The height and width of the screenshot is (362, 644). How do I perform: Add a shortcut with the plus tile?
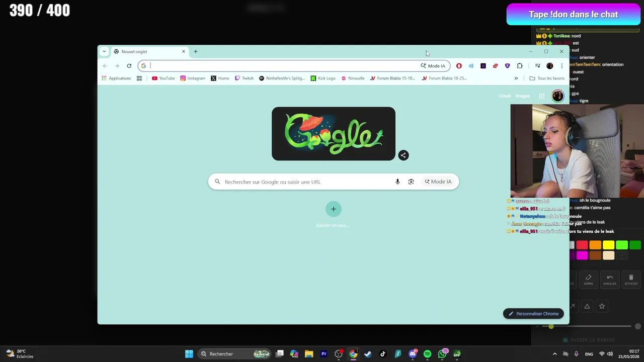(333, 209)
